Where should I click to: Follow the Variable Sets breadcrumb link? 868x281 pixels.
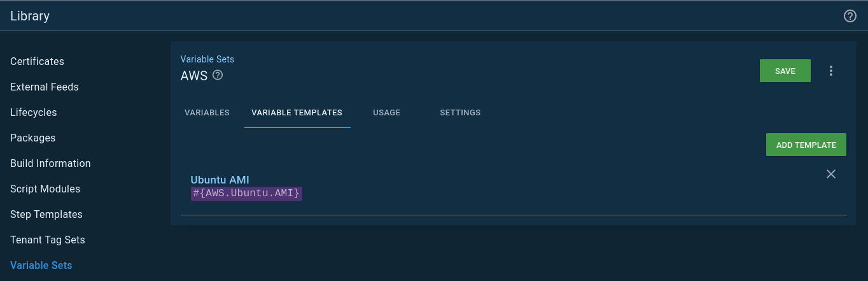[207, 59]
